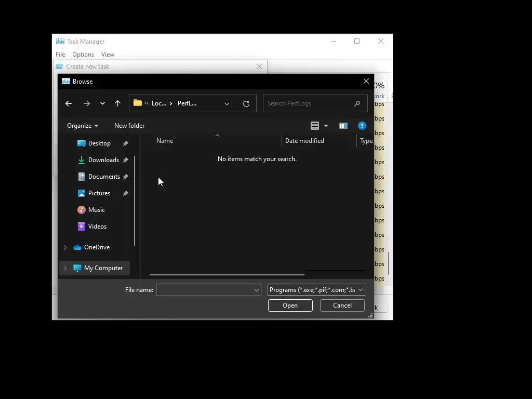532x399 pixels.
Task: Go back using the left arrow
Action: tap(69, 103)
